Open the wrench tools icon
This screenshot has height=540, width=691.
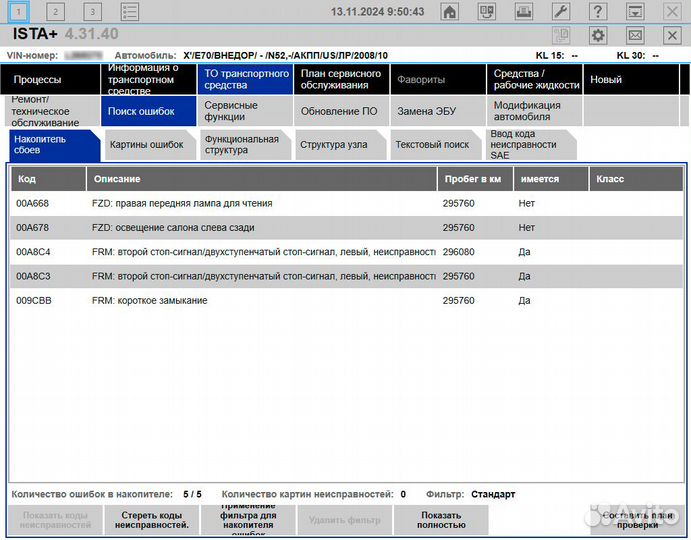tap(561, 11)
